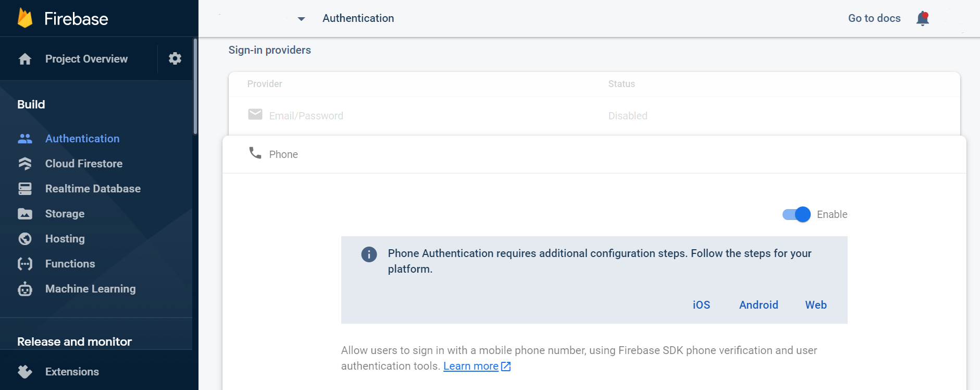Toggle the Phone provider Enable switch

[796, 214]
